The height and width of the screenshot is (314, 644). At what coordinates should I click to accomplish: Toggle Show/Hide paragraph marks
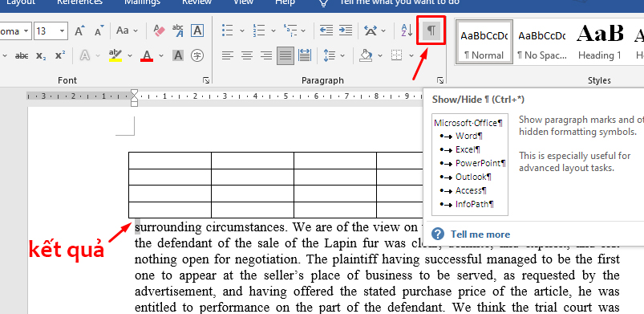[431, 30]
